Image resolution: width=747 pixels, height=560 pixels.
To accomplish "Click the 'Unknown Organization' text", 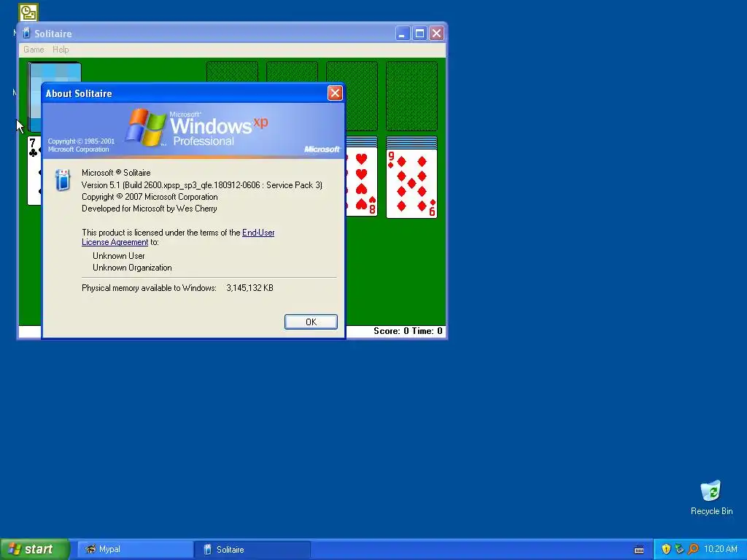I will pyautogui.click(x=132, y=268).
